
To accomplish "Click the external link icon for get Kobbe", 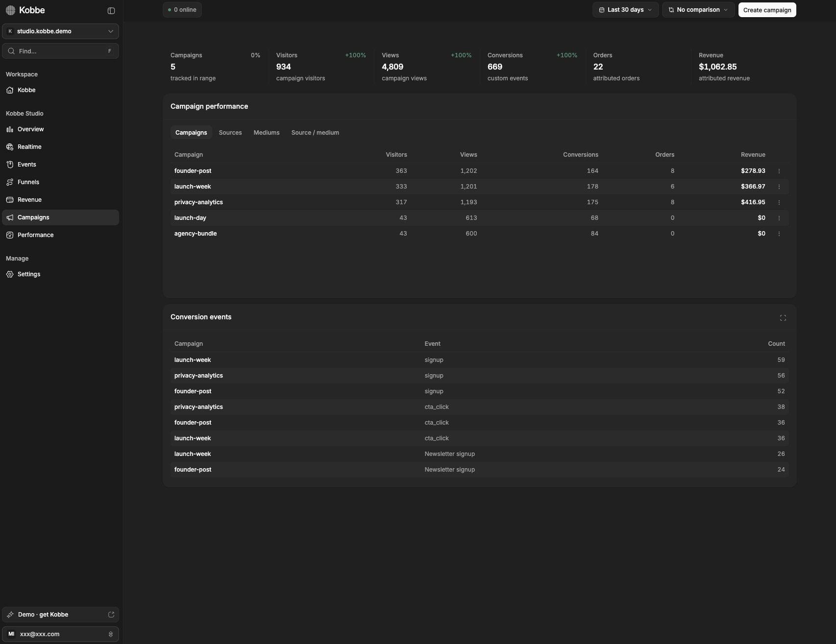I will (111, 615).
